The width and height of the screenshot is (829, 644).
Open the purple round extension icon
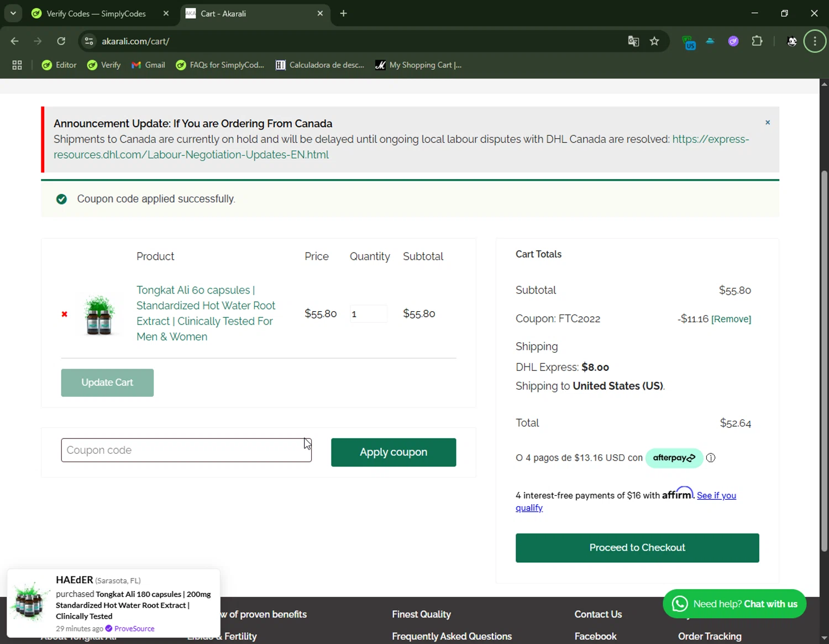733,41
